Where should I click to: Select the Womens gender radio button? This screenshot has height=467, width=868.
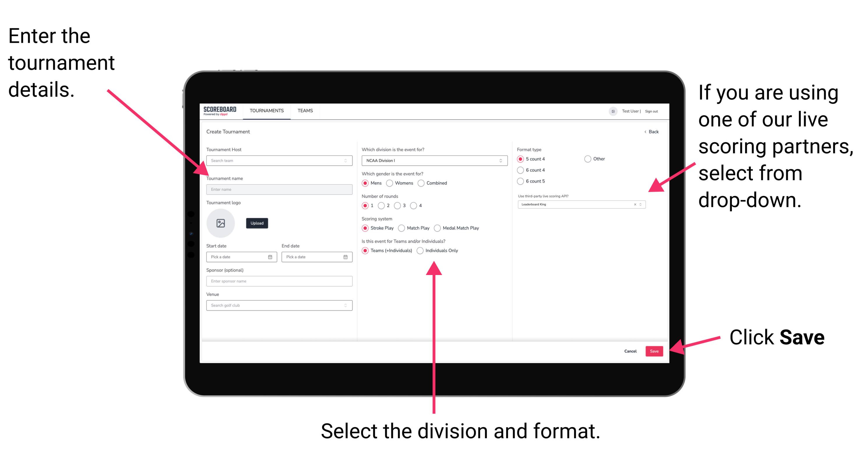[390, 183]
